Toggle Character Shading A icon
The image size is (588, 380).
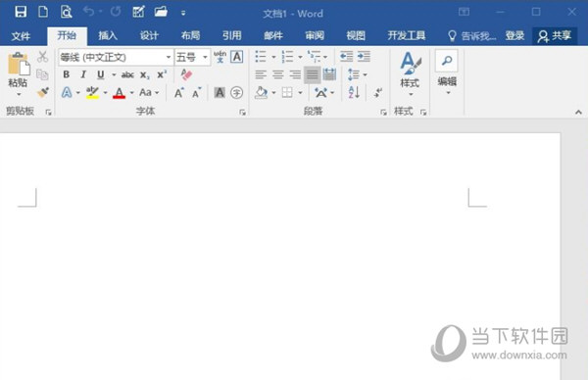[x=220, y=92]
